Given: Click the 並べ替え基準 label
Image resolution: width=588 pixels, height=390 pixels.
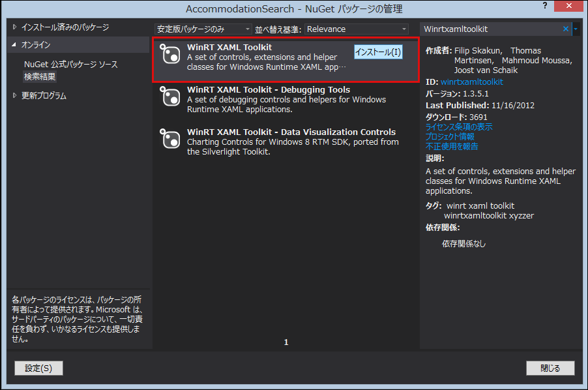Looking at the screenshot, I should click(x=278, y=29).
